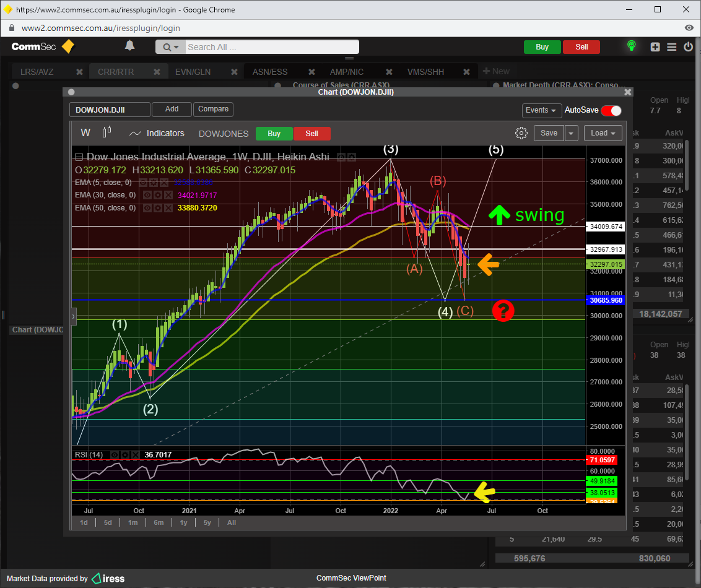
Task: Focus the Search All input field
Action: click(x=272, y=47)
